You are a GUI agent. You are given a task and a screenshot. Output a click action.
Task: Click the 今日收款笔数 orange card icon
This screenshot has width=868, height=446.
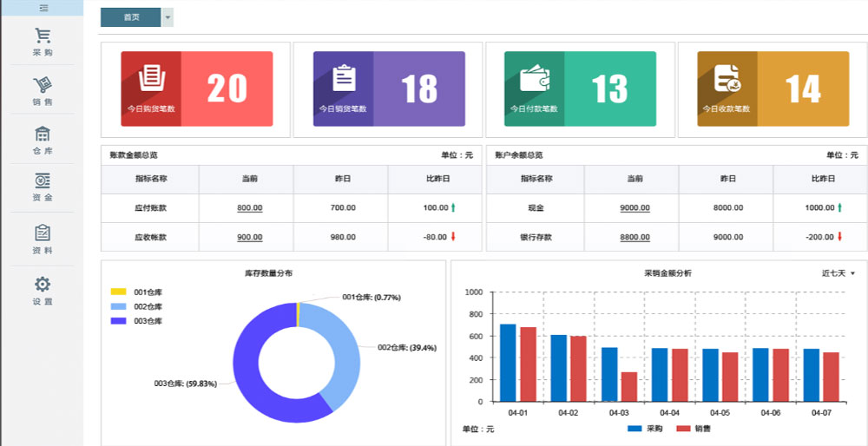pyautogui.click(x=727, y=79)
